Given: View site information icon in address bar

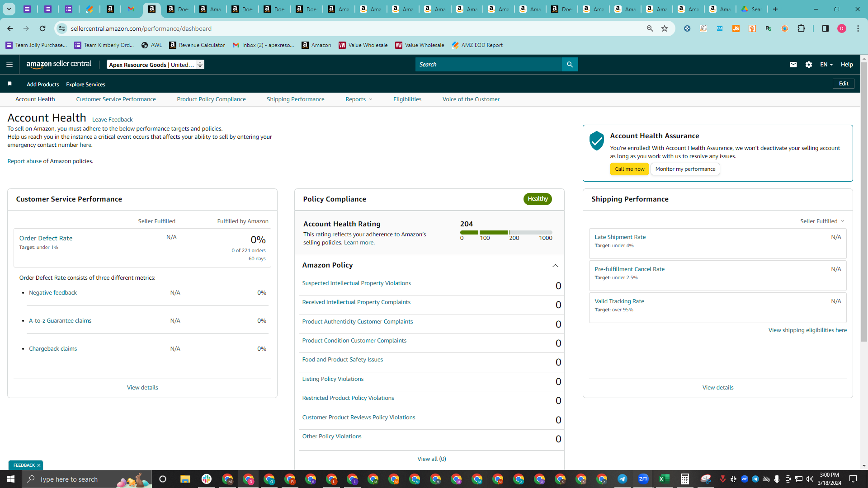Looking at the screenshot, I should pos(62,28).
